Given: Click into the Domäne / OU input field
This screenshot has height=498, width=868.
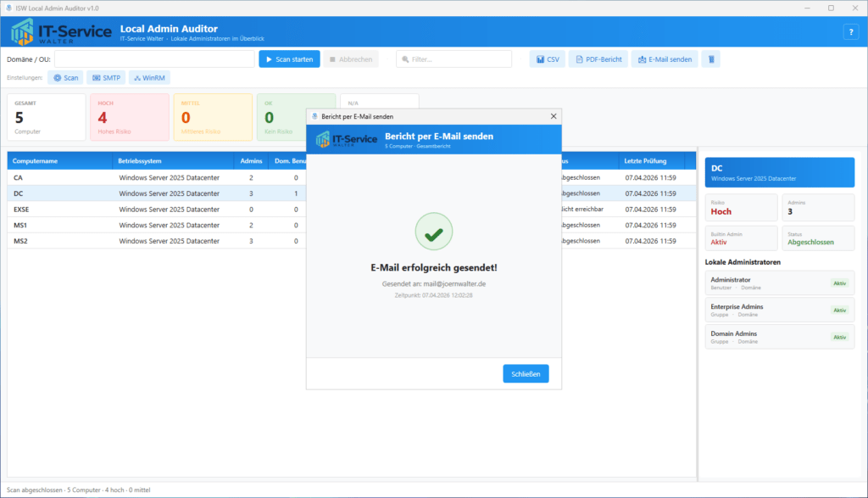Looking at the screenshot, I should coord(153,59).
